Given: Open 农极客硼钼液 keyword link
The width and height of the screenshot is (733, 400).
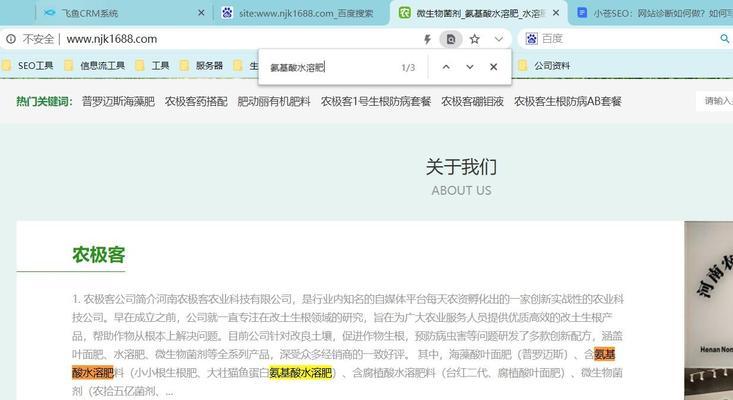Looking at the screenshot, I should tap(473, 101).
